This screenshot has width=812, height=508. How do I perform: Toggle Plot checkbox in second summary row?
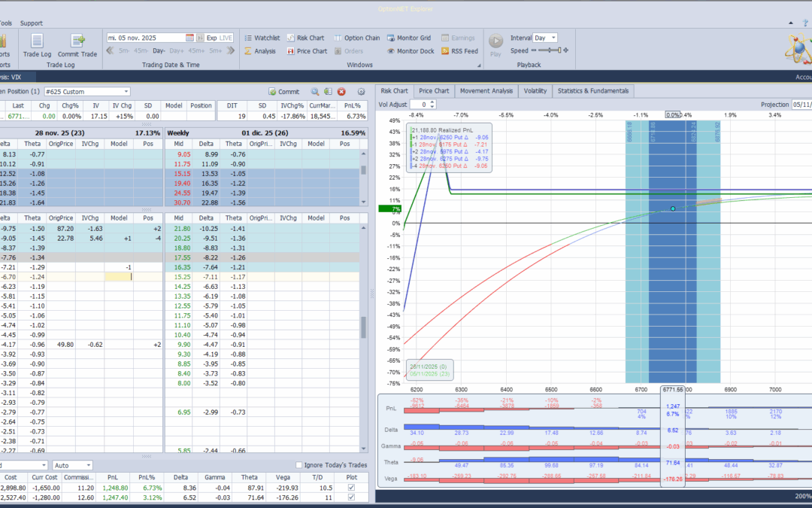coord(351,497)
